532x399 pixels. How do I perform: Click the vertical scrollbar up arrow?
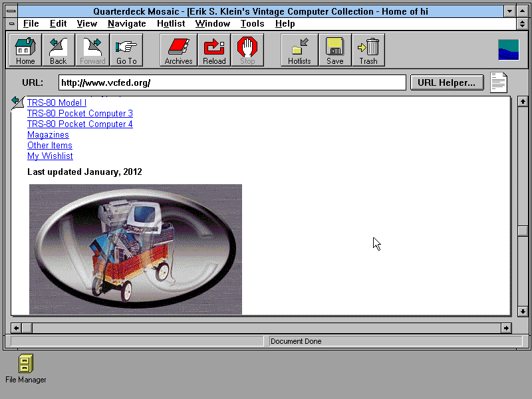[x=523, y=102]
